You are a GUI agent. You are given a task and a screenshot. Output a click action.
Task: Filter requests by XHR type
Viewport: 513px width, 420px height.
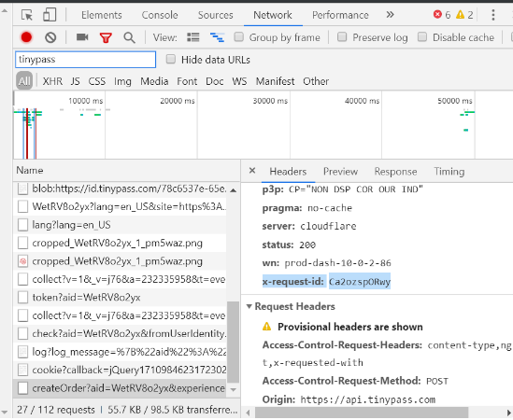52,81
